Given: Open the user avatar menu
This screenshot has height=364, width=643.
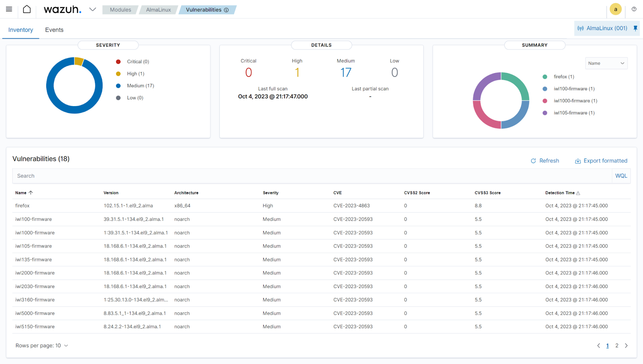Looking at the screenshot, I should [x=615, y=9].
